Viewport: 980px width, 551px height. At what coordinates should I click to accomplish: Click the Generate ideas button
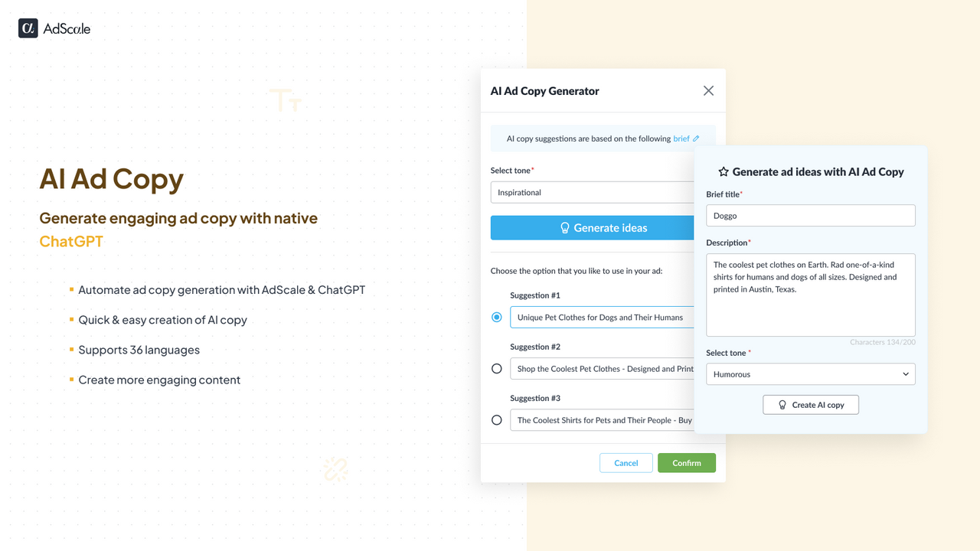605,227
